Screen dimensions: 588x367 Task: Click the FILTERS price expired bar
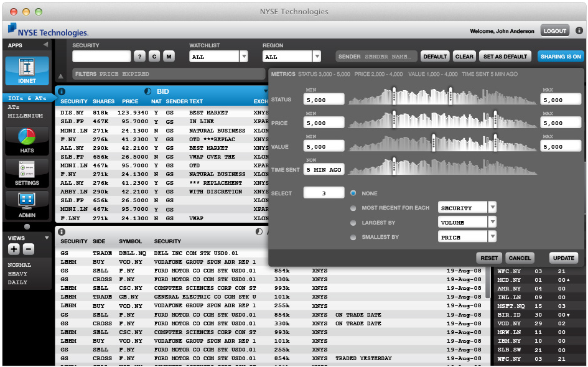(169, 74)
